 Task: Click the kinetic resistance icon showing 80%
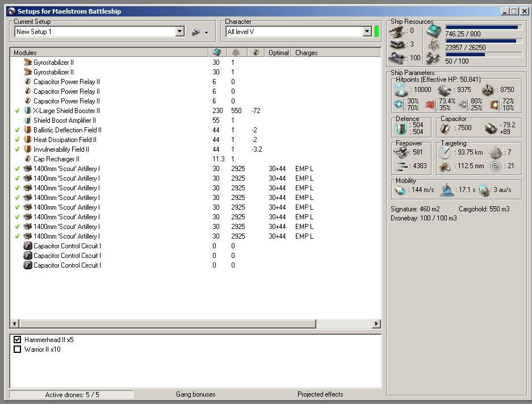[463, 105]
